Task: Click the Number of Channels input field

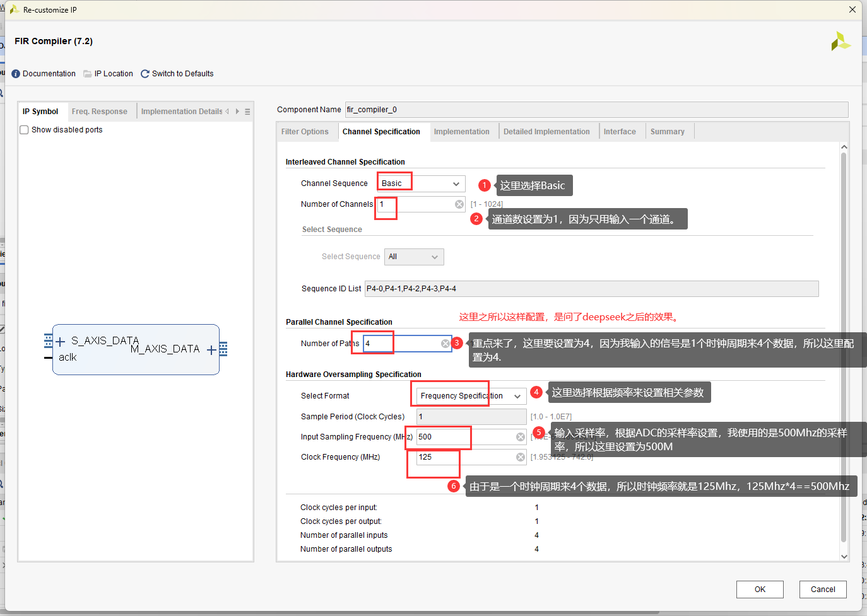Action: point(422,204)
